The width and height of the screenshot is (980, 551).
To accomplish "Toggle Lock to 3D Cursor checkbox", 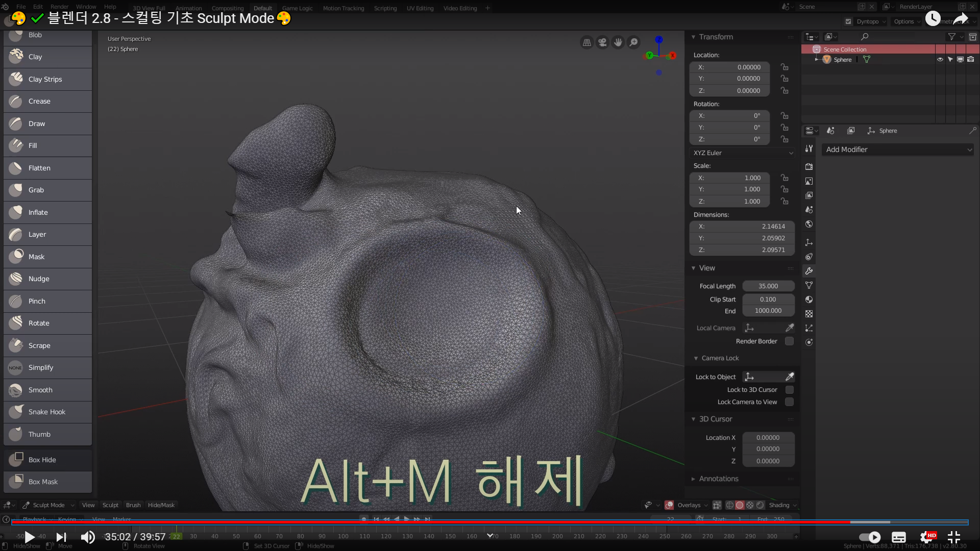I will (789, 389).
